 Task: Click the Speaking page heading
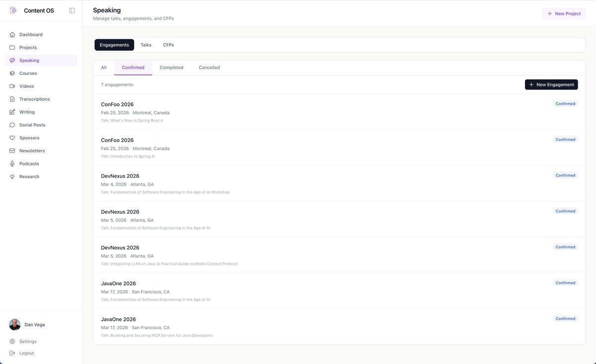pyautogui.click(x=107, y=10)
